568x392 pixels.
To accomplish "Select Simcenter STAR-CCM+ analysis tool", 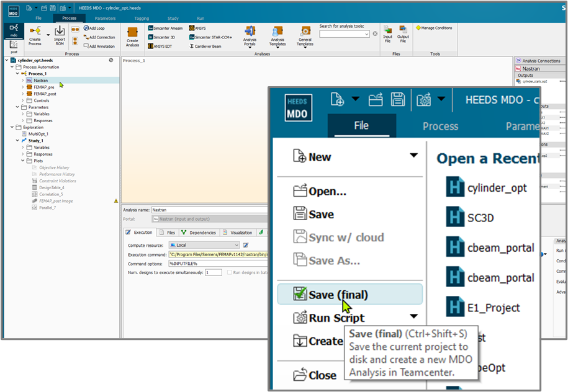I will (210, 37).
